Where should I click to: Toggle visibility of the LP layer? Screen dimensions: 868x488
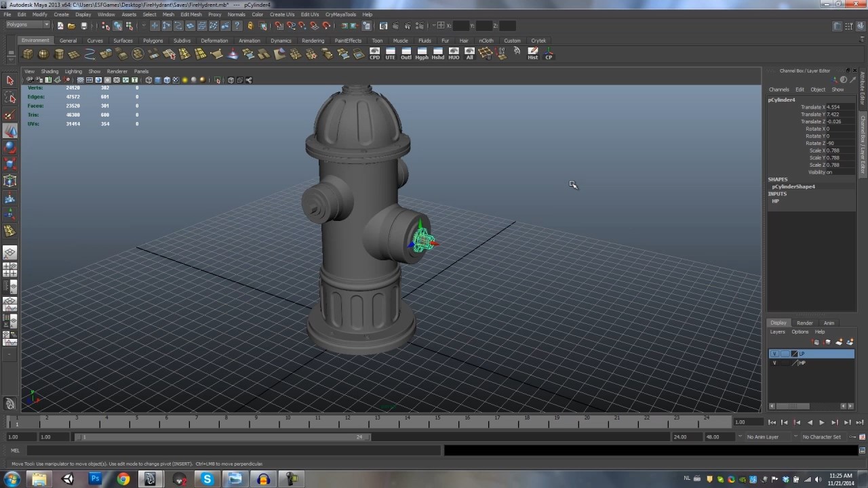click(774, 354)
